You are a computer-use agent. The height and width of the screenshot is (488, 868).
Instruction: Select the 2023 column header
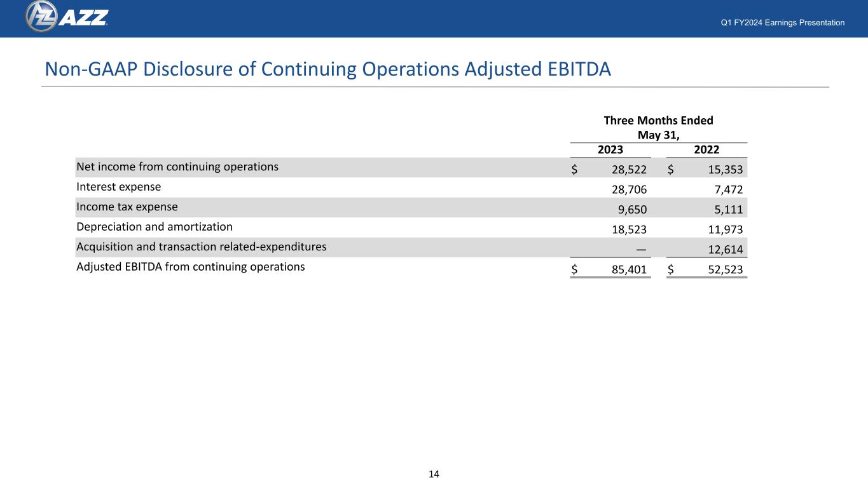610,149
